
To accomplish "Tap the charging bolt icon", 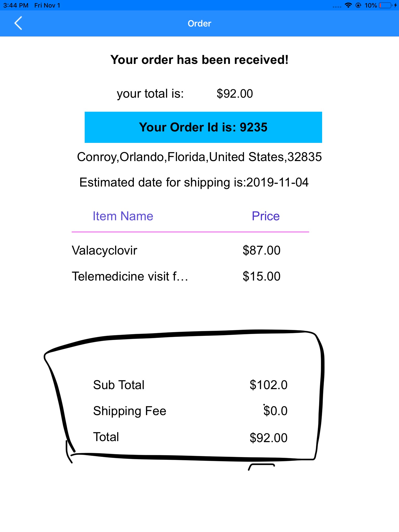I will [x=395, y=5].
